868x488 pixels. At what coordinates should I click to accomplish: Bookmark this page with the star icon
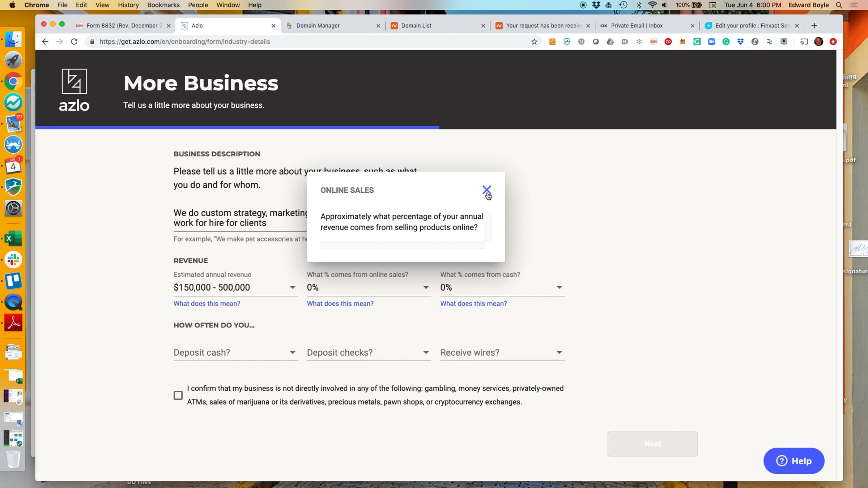pos(534,42)
